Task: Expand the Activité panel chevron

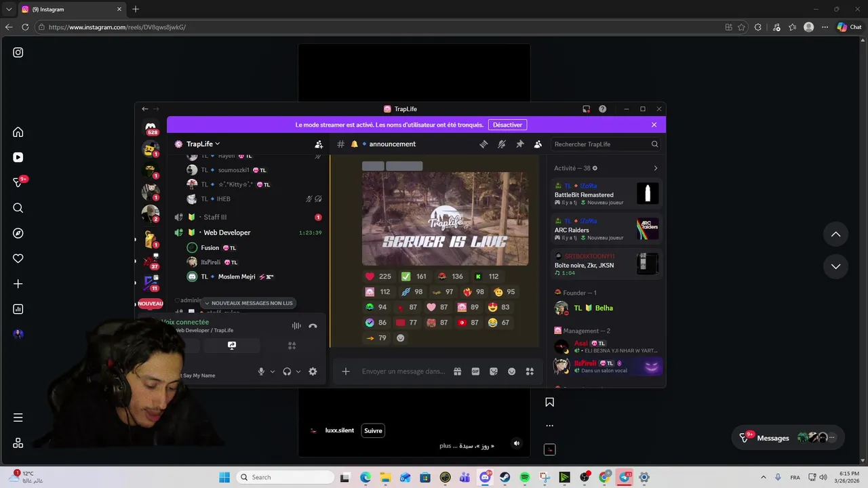Action: 655,168
